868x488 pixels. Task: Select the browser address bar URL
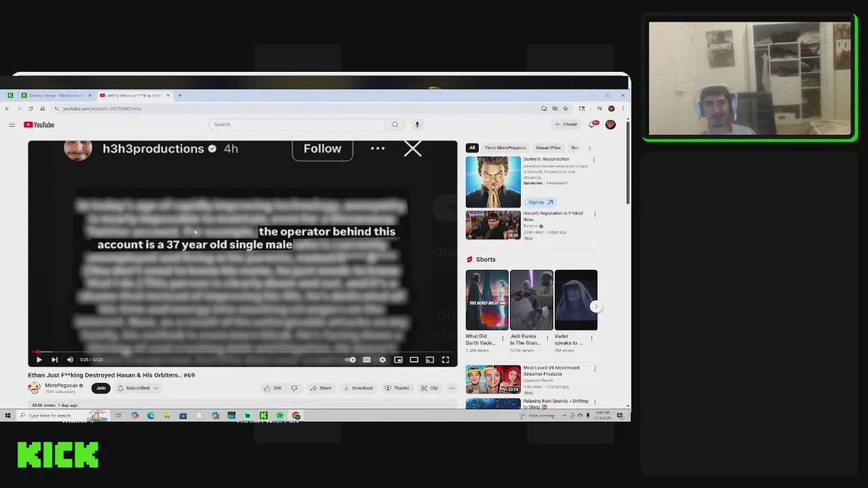[102, 108]
